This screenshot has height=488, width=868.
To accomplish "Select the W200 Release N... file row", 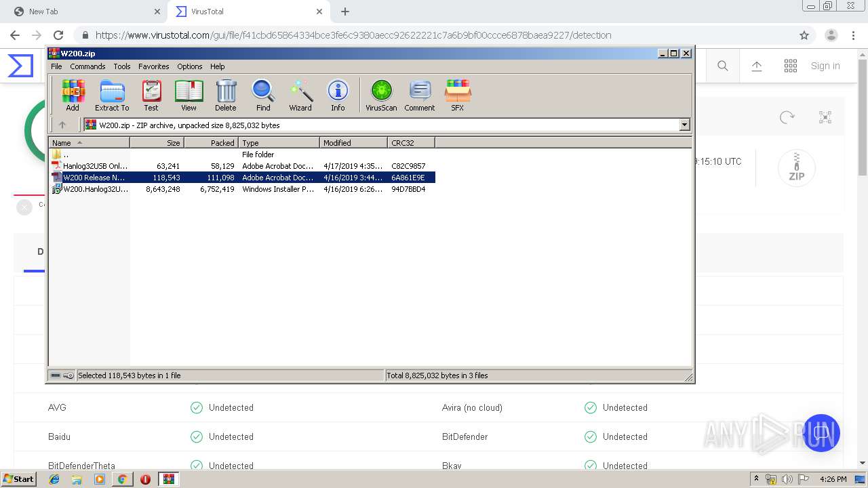I will click(x=242, y=178).
